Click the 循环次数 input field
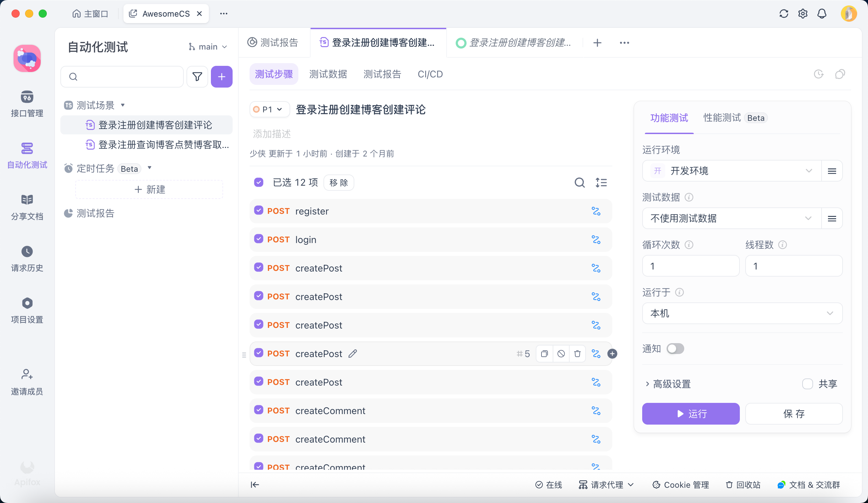The image size is (868, 503). (690, 266)
